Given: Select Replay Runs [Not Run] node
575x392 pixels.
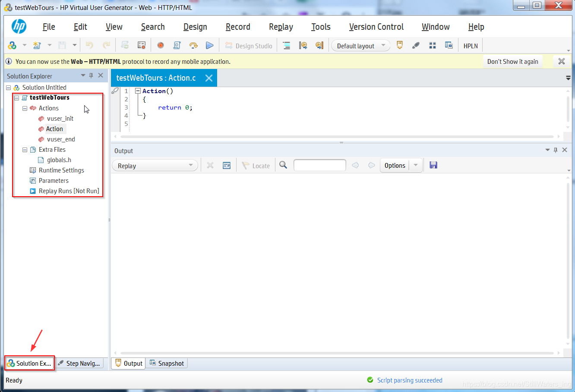Looking at the screenshot, I should point(69,191).
